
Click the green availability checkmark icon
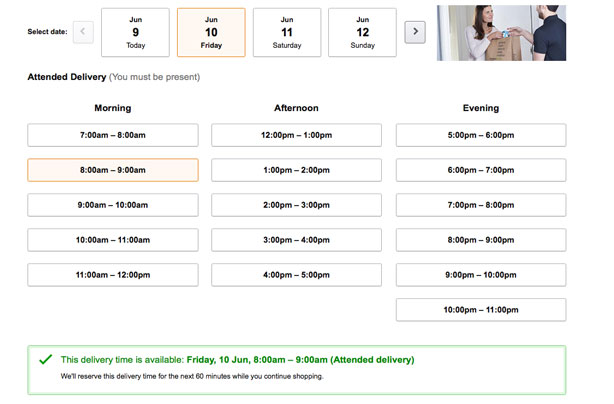click(46, 359)
